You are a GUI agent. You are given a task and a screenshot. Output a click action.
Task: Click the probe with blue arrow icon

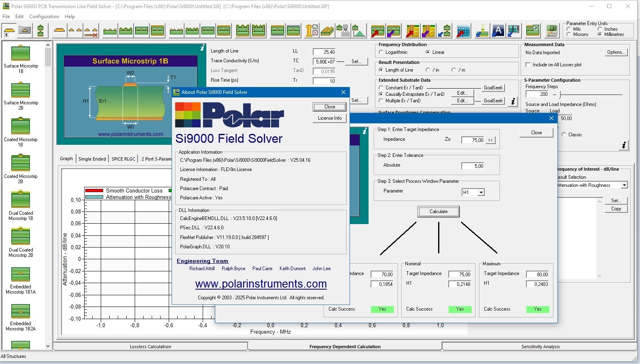(482, 31)
